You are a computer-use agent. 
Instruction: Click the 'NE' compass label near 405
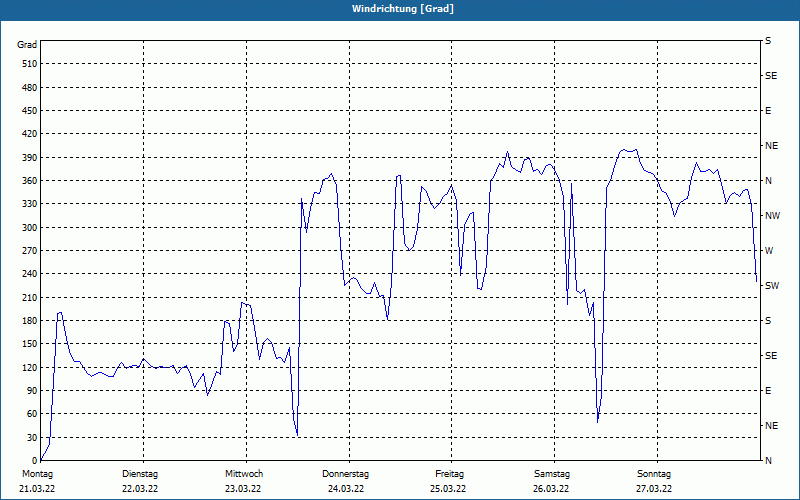772,146
